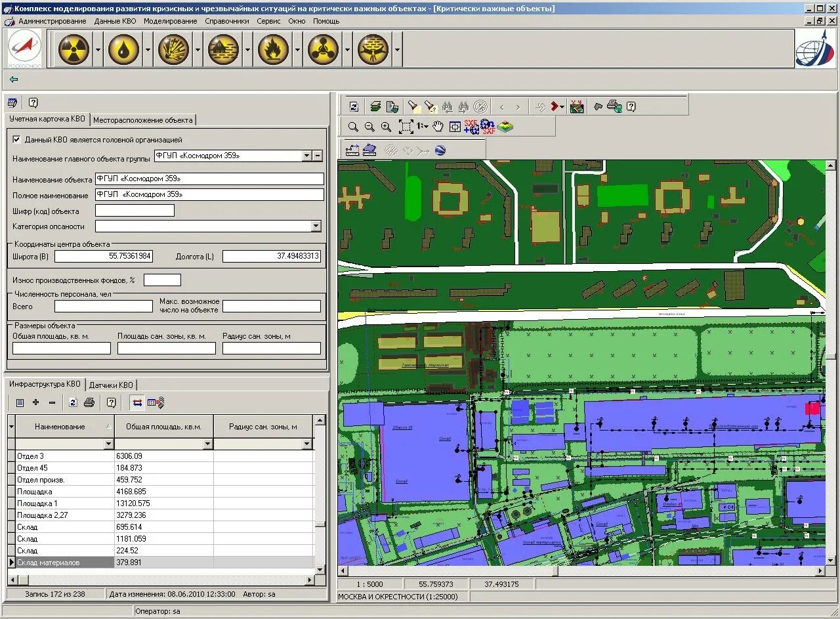Viewport: 840px width, 619px height.
Task: Open the flood modeling house icon
Action: click(223, 49)
